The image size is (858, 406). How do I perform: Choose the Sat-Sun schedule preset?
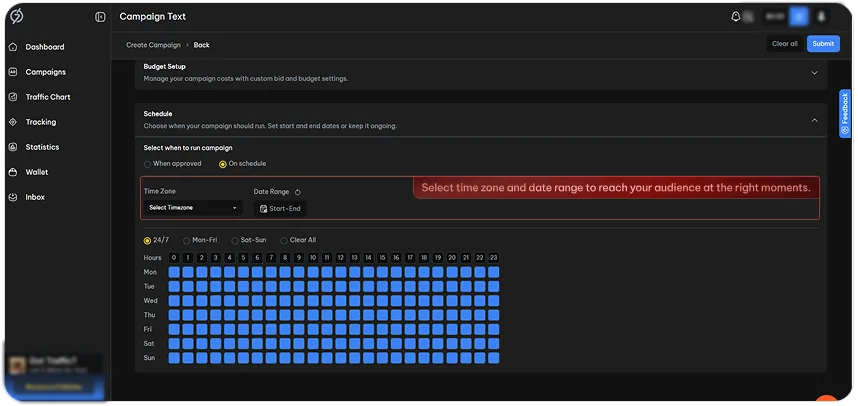235,241
